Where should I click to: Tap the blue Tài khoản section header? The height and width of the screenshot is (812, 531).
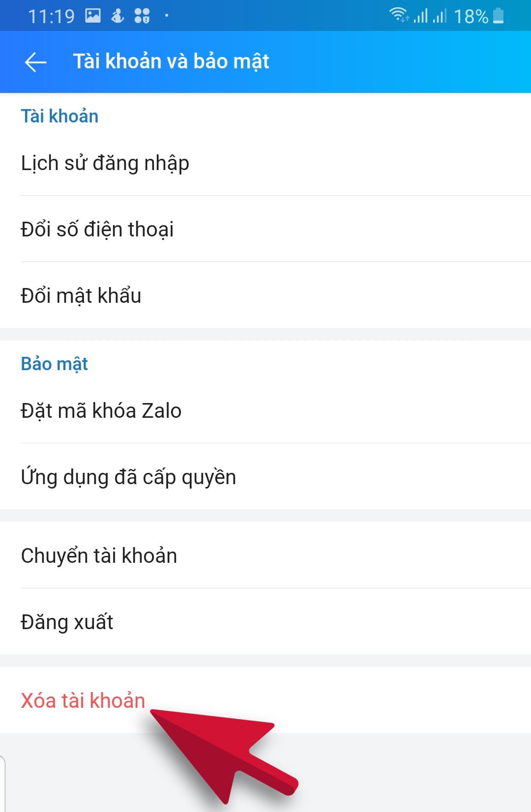pos(59,116)
